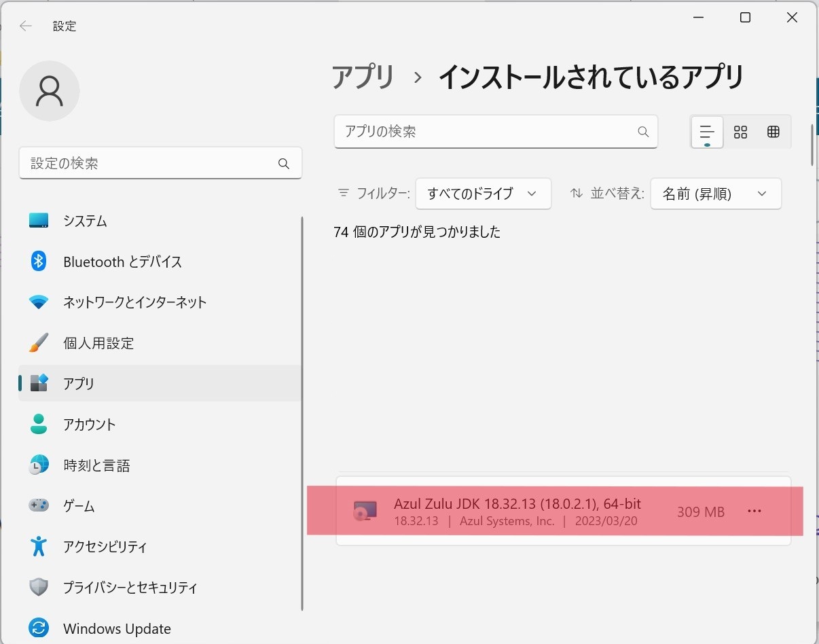Open Bluetooth とデバイス settings
Screen dimensions: 819x644
(x=122, y=262)
